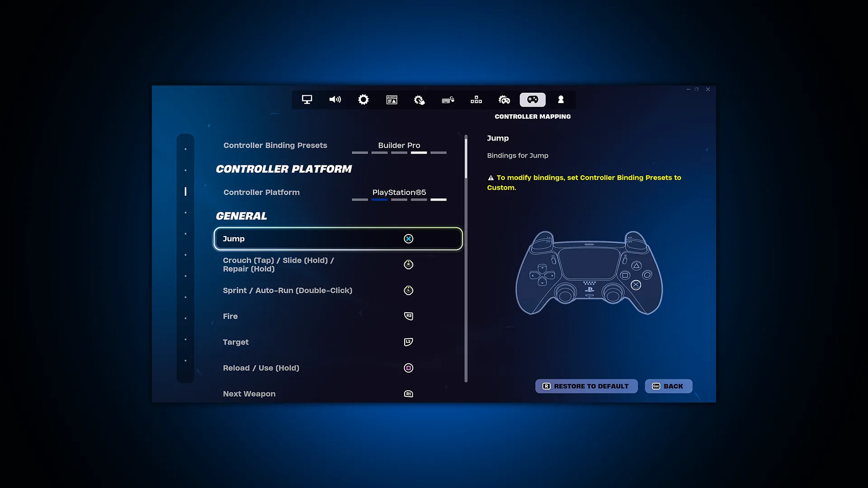Expand the PlayStation®5 platform selector
This screenshot has height=488, width=868.
click(399, 192)
